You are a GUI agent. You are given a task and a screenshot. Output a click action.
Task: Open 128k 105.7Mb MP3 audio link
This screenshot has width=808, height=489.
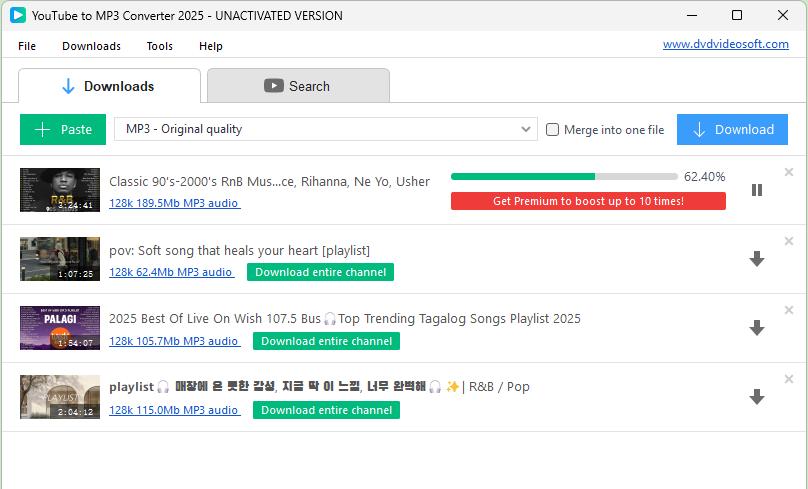[174, 341]
